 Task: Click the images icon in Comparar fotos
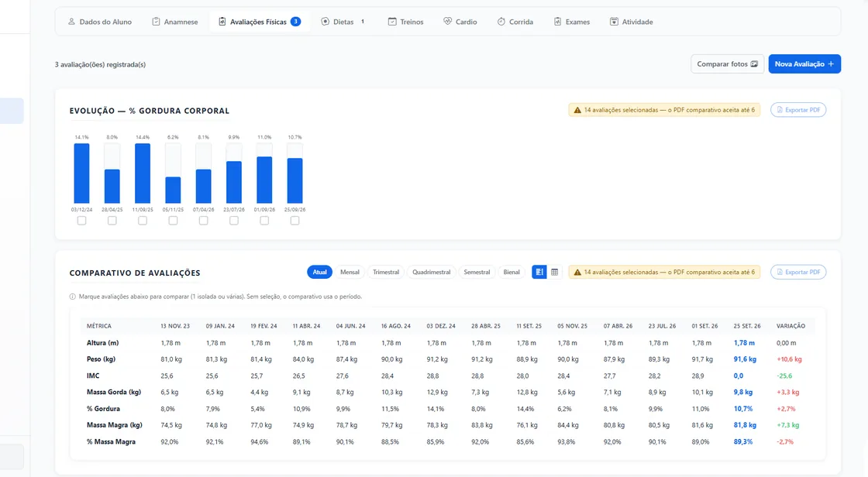click(754, 64)
